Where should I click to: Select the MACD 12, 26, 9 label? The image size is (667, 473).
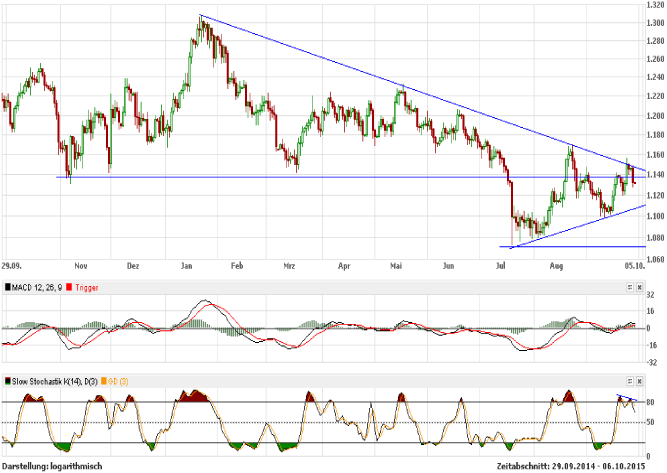point(39,286)
